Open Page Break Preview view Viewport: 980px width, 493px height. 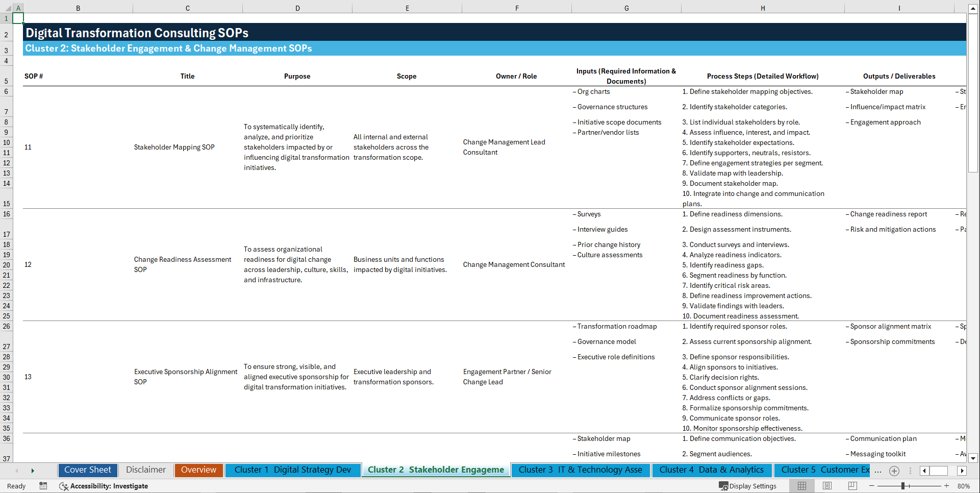[x=852, y=486]
